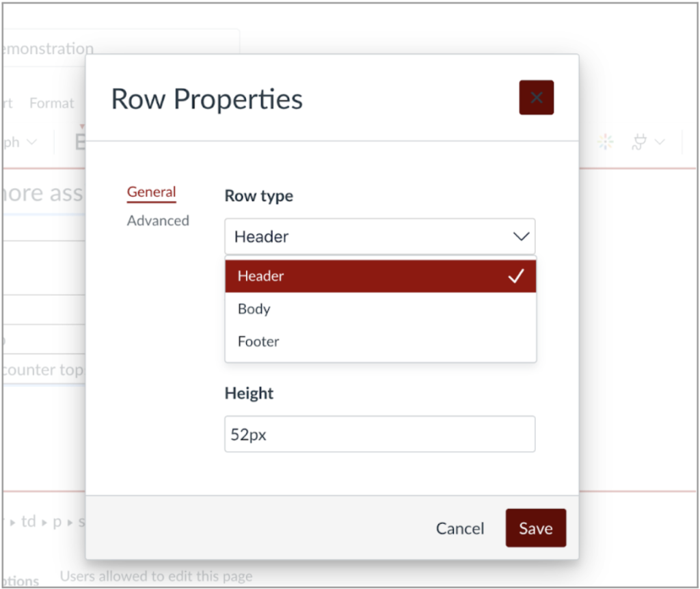Image resolution: width=700 pixels, height=589 pixels.
Task: Open the paragraph style dropdown
Action: tap(21, 141)
